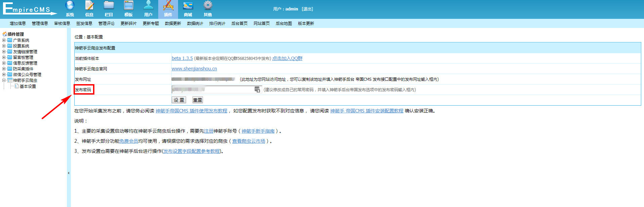
Task: Open 排行统计 in the submenu
Action: pos(217,24)
